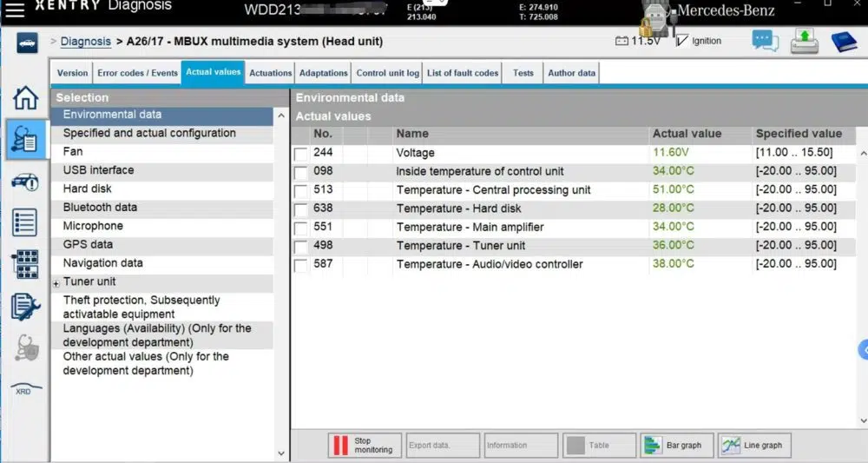The image size is (868, 463).
Task: Click Selection list scroll up arrow
Action: coord(281,116)
